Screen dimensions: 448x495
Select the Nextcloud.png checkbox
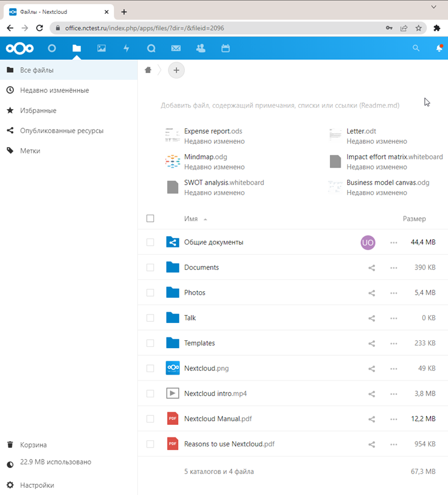[x=151, y=369]
